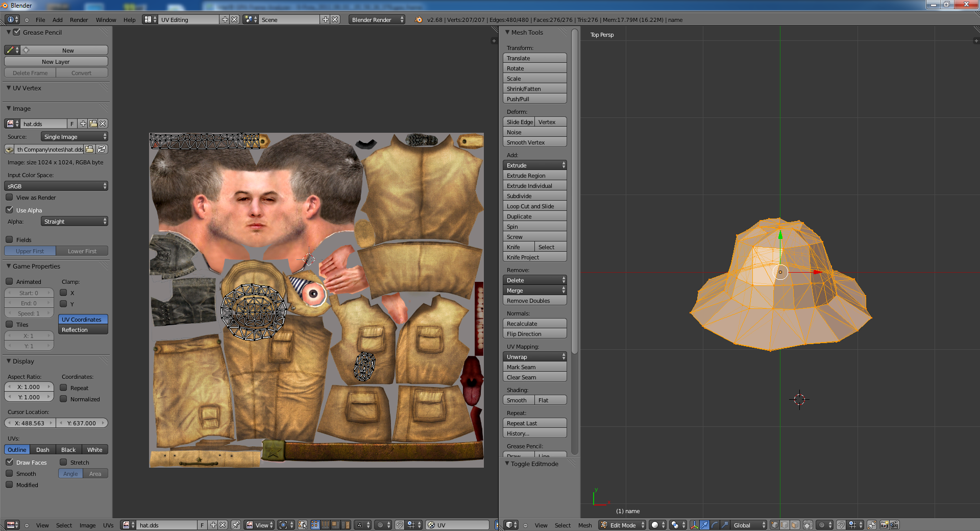This screenshot has width=980, height=531.
Task: Adjust Cursor Location Y 637.000 field
Action: coord(82,423)
